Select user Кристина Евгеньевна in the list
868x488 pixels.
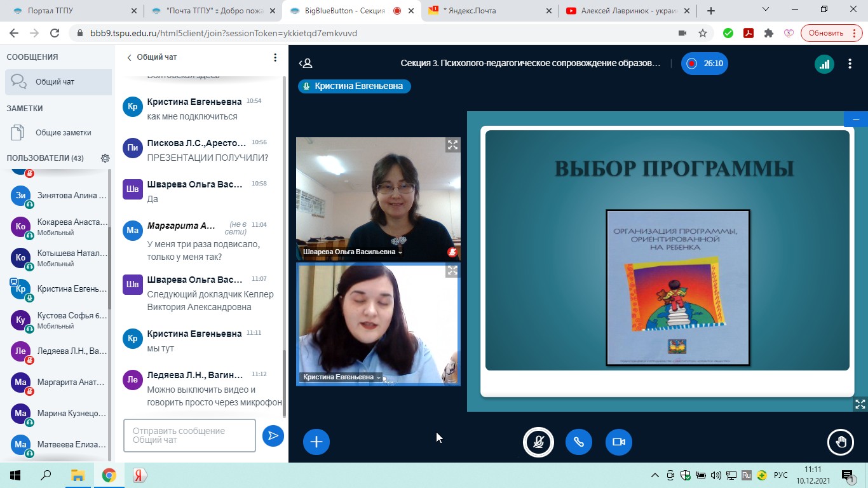click(58, 289)
